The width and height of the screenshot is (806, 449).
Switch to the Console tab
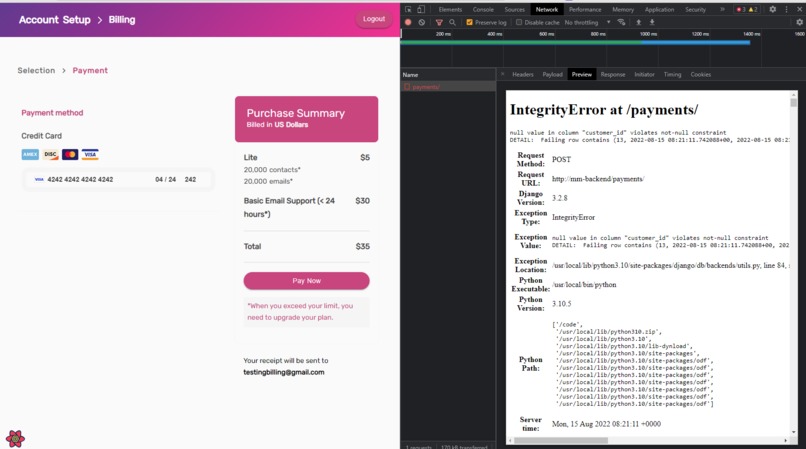pyautogui.click(x=483, y=9)
